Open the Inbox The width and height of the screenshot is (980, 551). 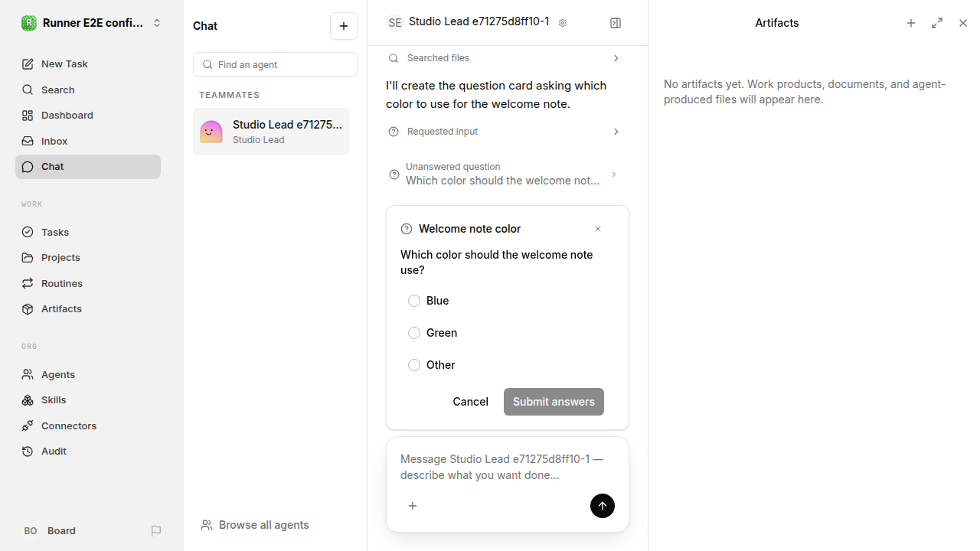pos(88,141)
